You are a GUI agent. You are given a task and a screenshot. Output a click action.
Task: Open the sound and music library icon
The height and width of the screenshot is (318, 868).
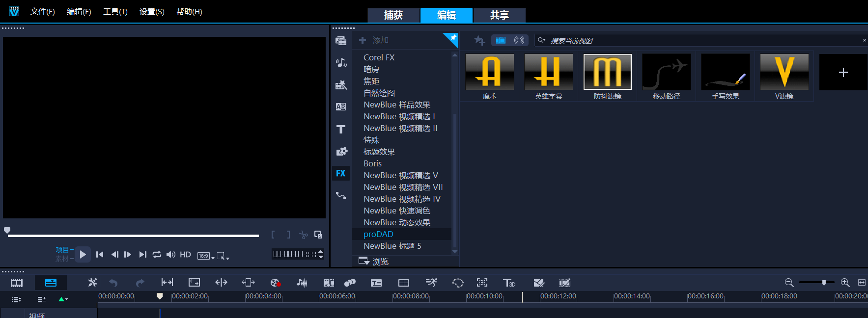pos(341,63)
